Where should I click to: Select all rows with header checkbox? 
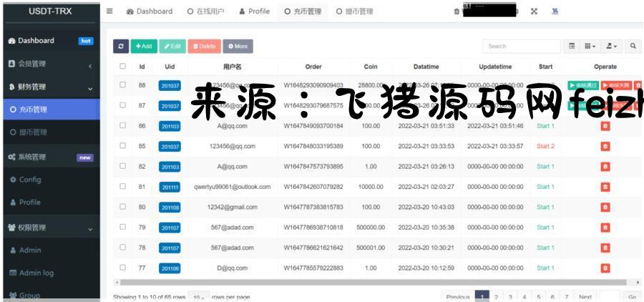[x=122, y=67]
